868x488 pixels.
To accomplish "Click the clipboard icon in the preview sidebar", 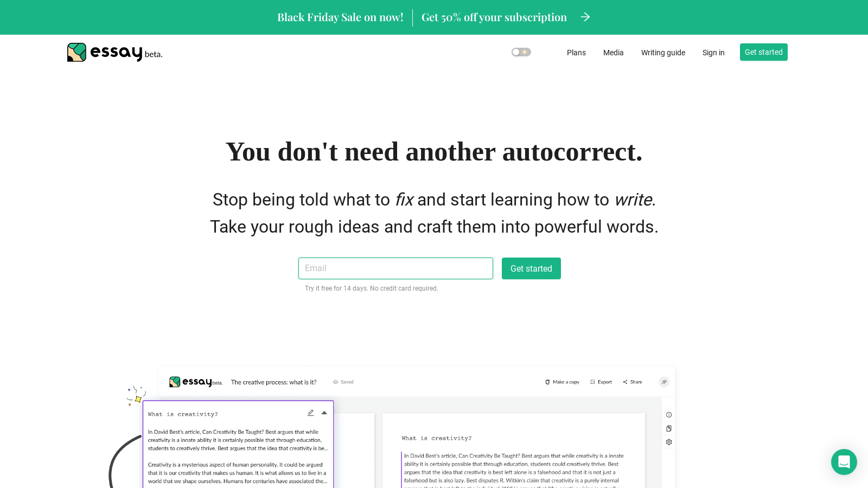I will [x=669, y=428].
